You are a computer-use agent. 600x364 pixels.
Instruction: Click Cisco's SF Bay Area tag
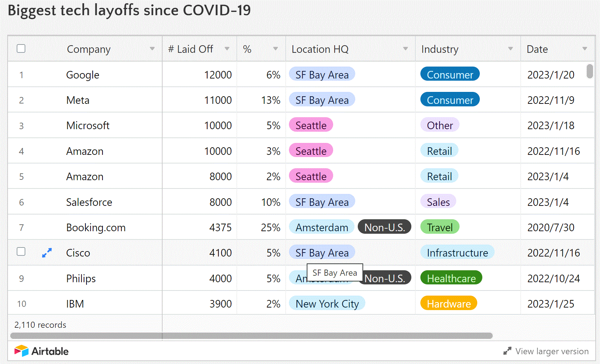[x=322, y=252]
